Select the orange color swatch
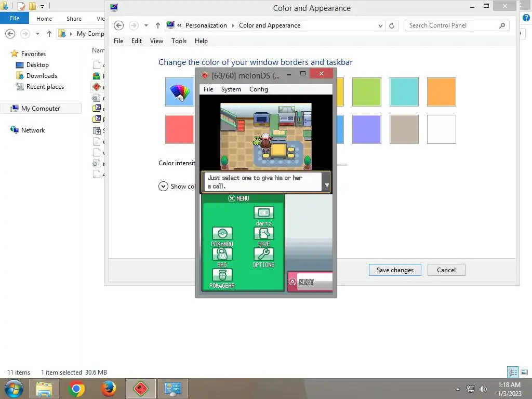Viewport: 532px width, 399px height. click(x=442, y=92)
